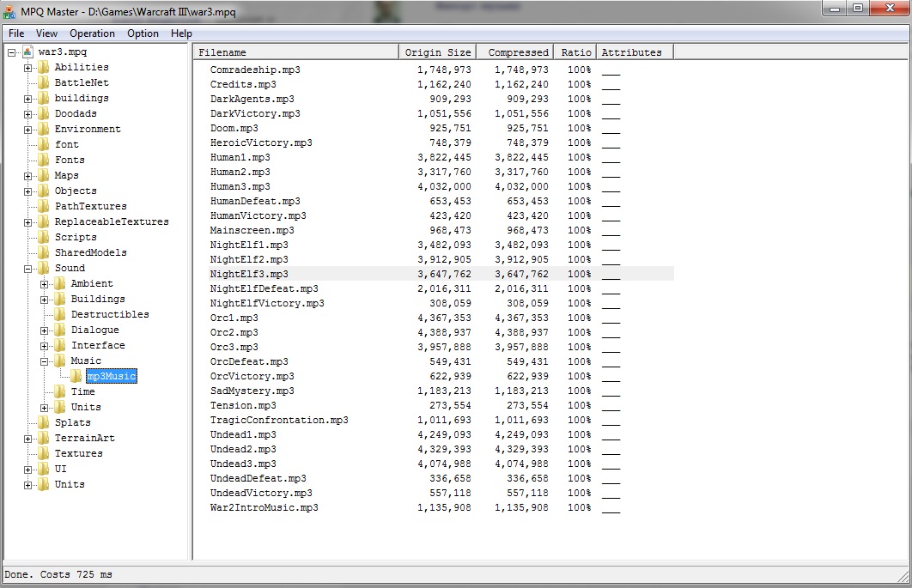Image resolution: width=912 pixels, height=588 pixels.
Task: Click the Interface folder icon
Action: click(60, 345)
